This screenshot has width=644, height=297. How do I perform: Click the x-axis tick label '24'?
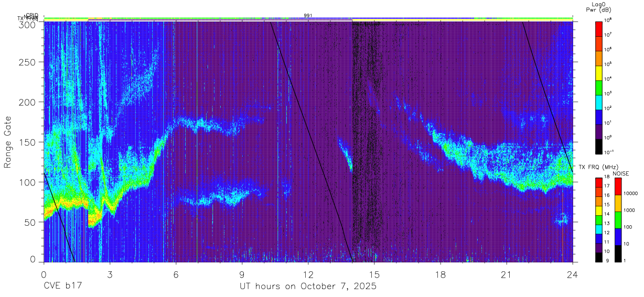click(573, 274)
